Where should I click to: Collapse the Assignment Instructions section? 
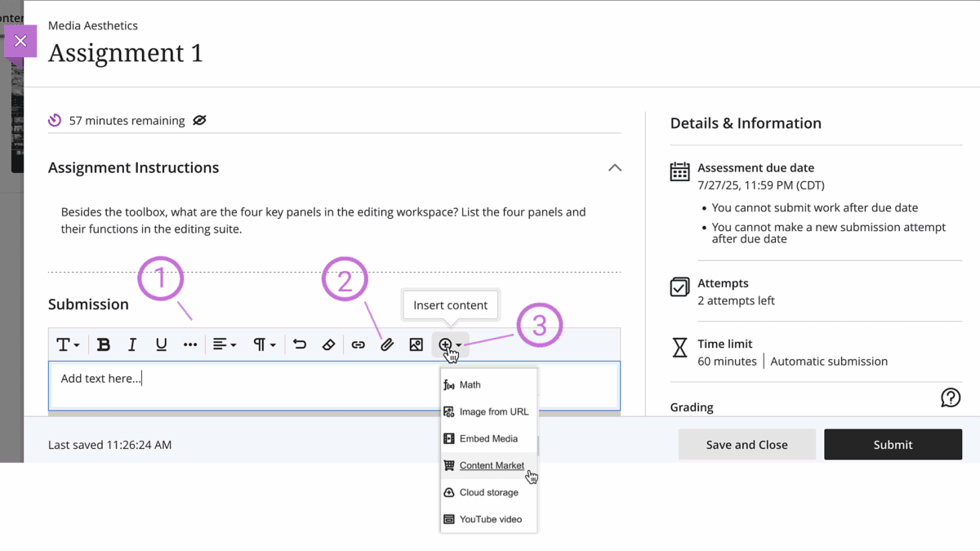(x=615, y=167)
